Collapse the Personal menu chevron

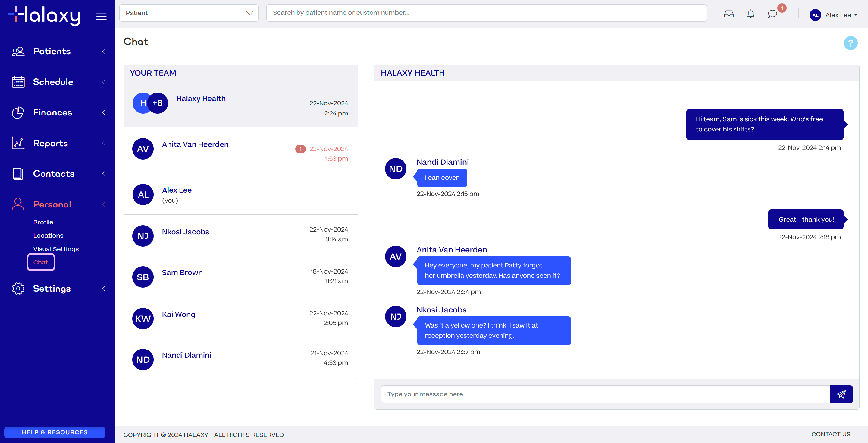(x=104, y=204)
